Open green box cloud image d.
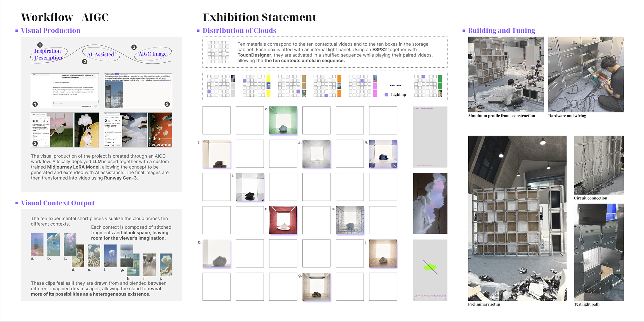This screenshot has width=644, height=322. 283,120
